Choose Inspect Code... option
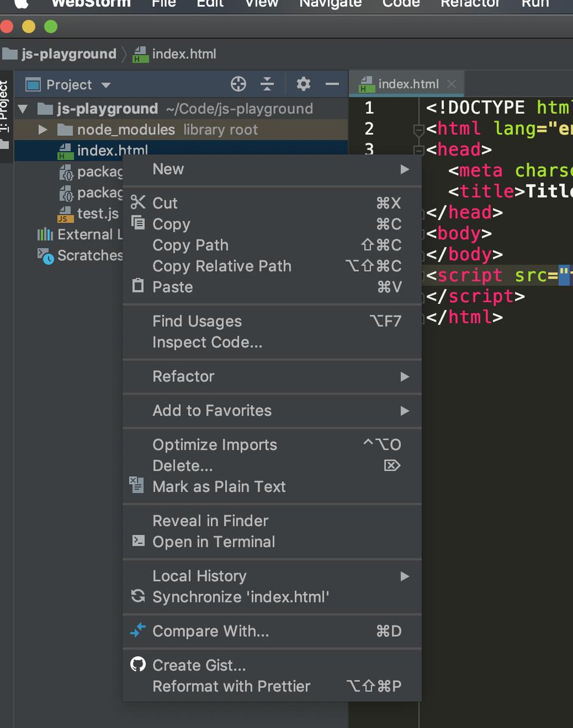Screen dimensions: 573x728 pos(272,342)
